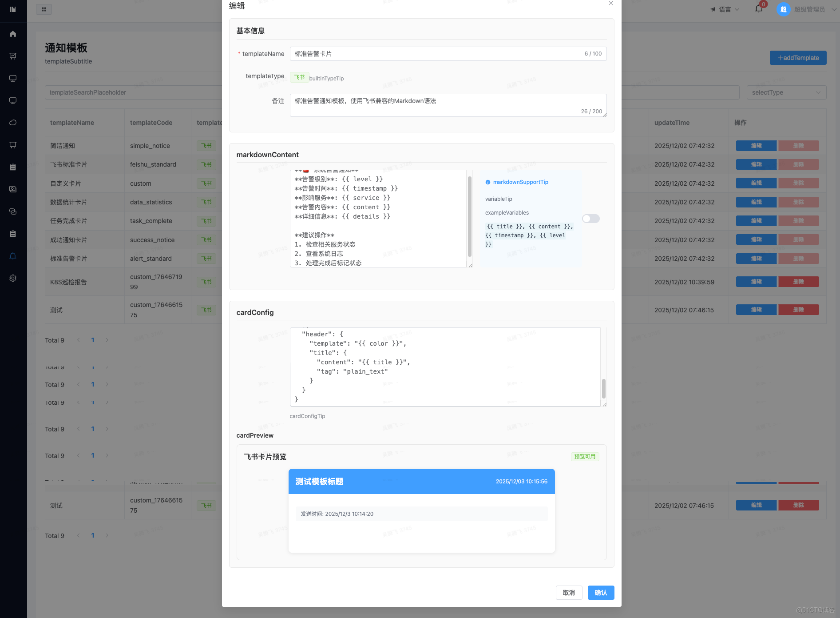840x618 pixels.
Task: Click the cardConfig textarea scrollbar
Action: coord(603,389)
